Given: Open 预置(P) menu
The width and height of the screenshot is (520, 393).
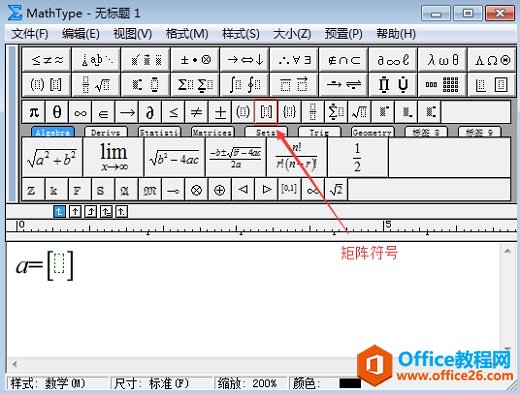Looking at the screenshot, I should tap(344, 34).
